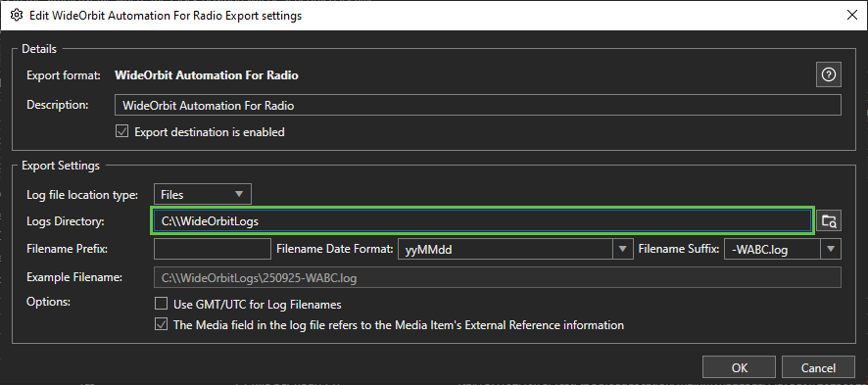This screenshot has height=385, width=868.
Task: Focus the Logs Directory input field
Action: point(482,220)
